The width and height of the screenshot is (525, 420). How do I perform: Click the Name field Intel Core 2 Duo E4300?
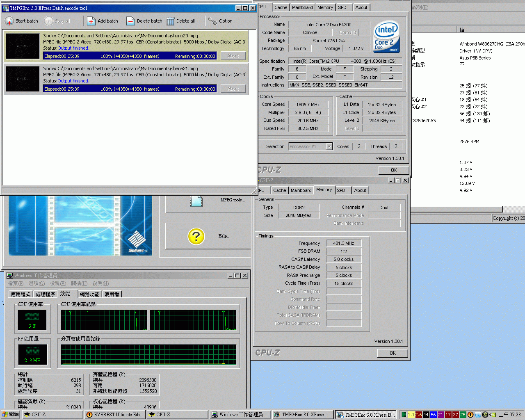[x=329, y=25]
